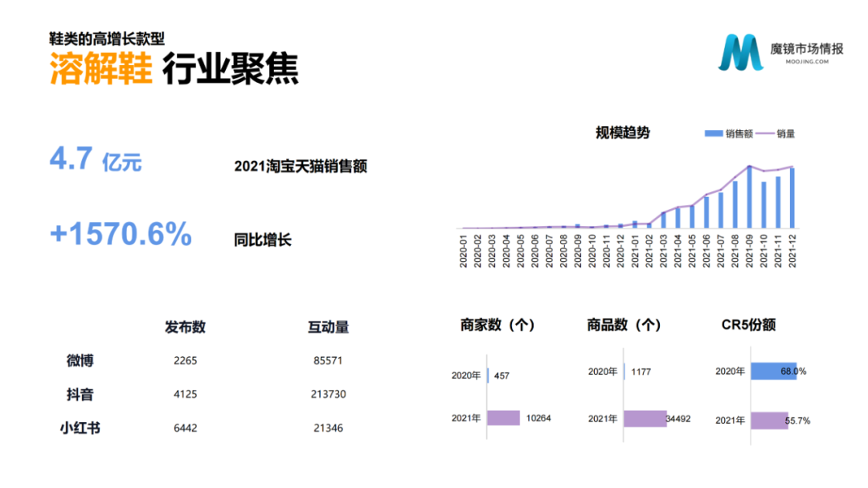Click the purple 34492 products bar
This screenshot has width=868, height=488.
645,419
